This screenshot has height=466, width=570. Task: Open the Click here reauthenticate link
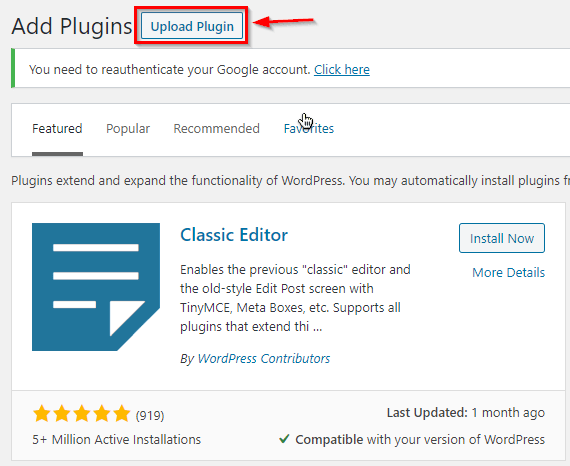pos(342,69)
